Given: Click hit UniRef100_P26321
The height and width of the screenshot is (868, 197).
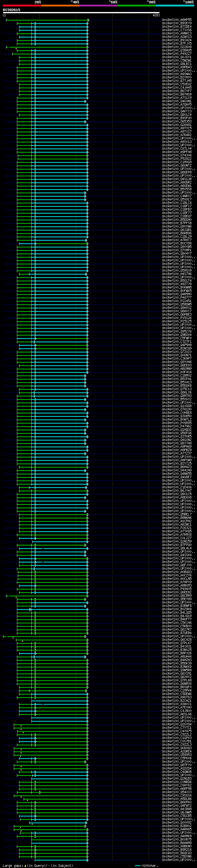Looking at the screenshot, I should point(177,528).
